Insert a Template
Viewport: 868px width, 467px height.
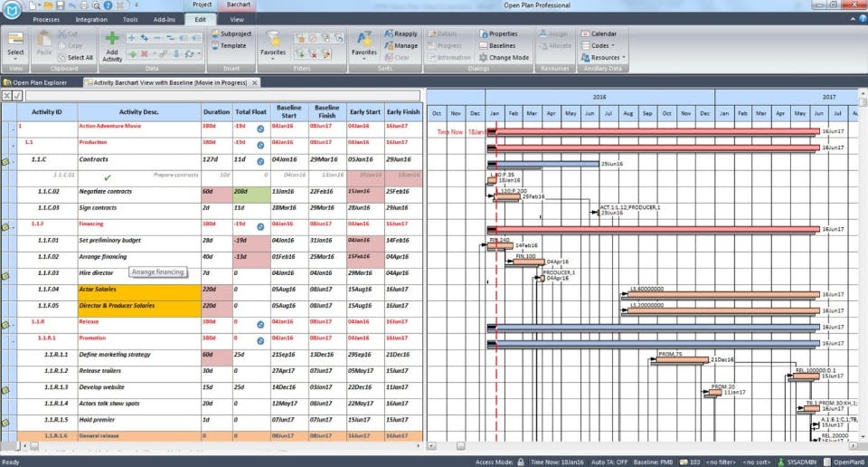tap(229, 45)
